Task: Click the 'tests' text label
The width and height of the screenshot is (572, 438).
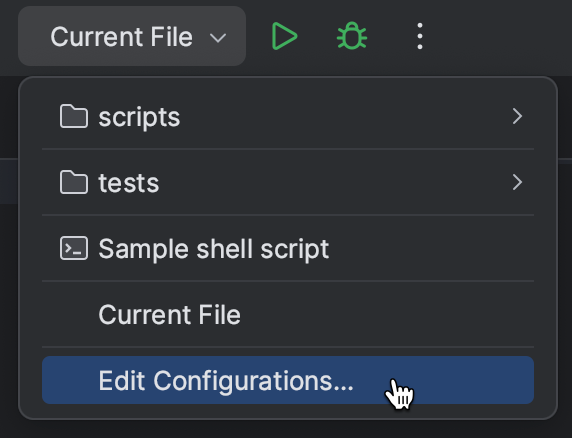Action: click(x=129, y=183)
